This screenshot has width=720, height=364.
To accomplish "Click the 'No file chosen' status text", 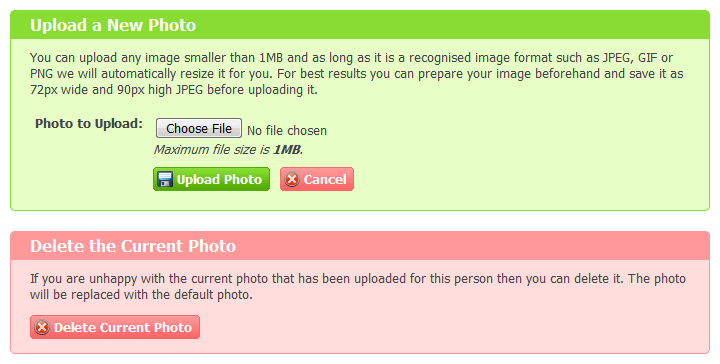I will 287,131.
